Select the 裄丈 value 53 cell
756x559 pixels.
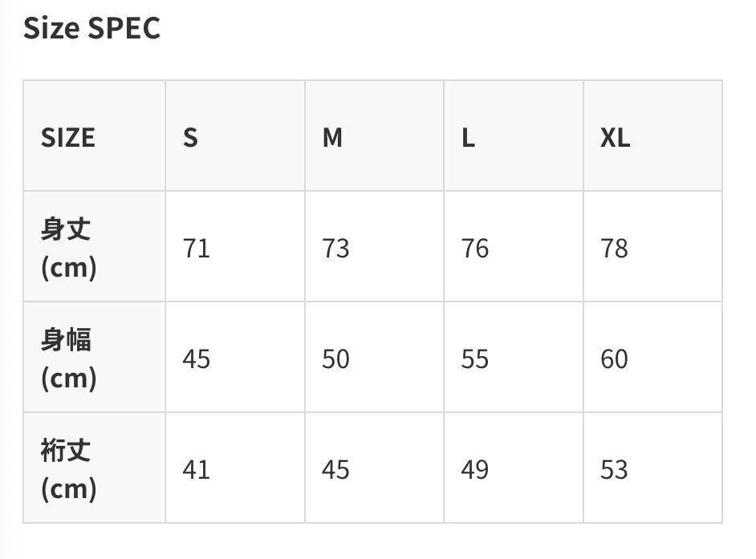point(652,468)
